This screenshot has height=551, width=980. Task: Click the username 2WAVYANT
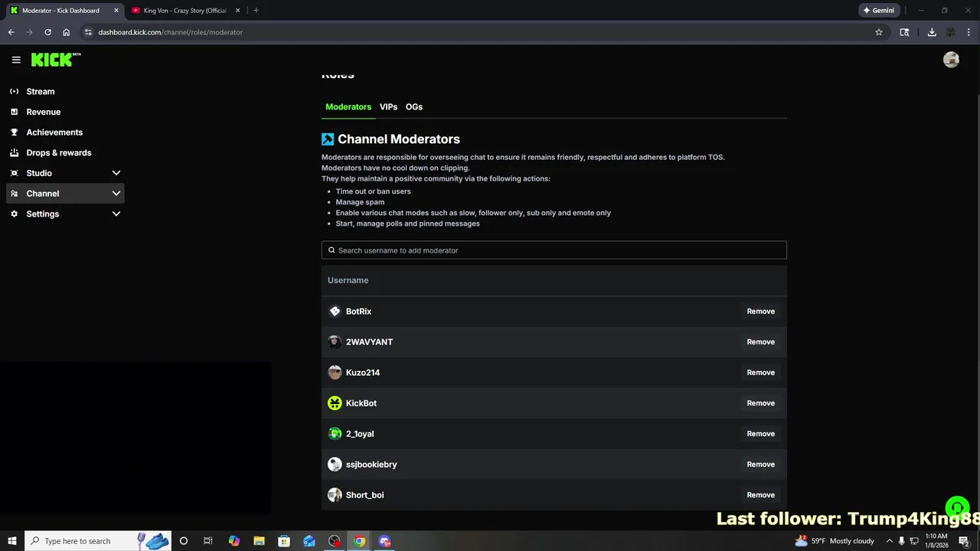point(369,342)
